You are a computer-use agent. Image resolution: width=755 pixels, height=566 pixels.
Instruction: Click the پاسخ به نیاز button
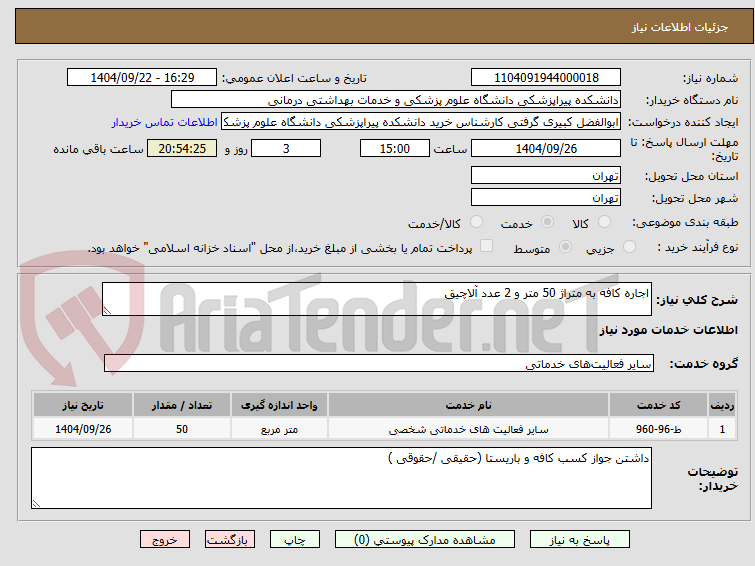pyautogui.click(x=579, y=540)
